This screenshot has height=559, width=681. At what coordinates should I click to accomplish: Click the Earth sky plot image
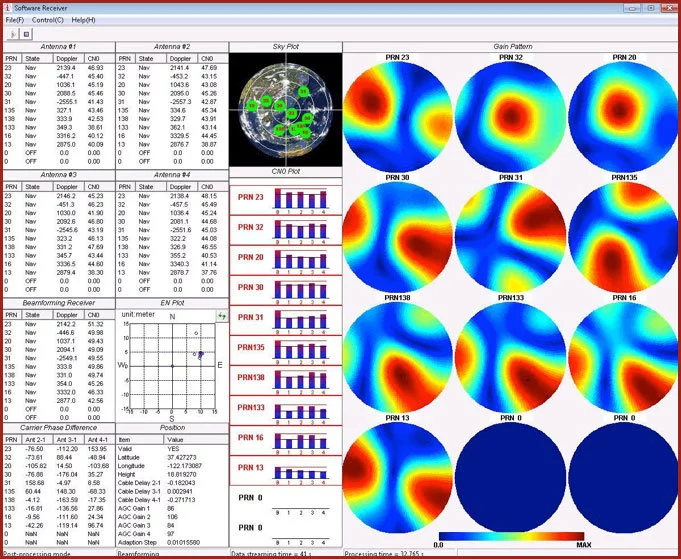pos(285,109)
